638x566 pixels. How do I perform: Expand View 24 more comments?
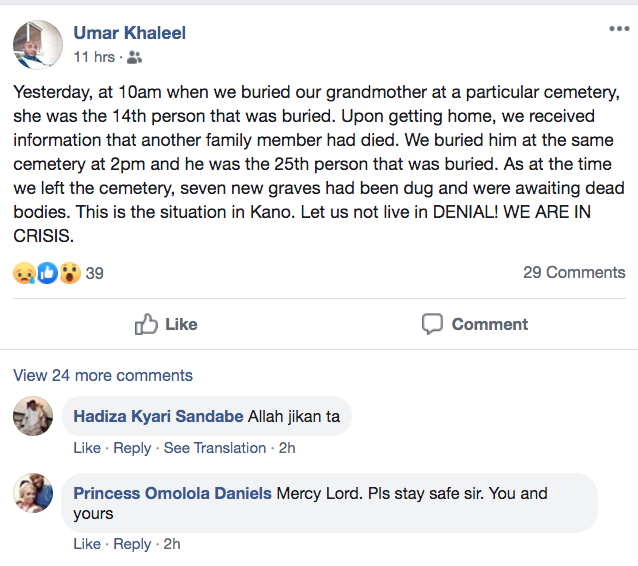[x=103, y=376]
